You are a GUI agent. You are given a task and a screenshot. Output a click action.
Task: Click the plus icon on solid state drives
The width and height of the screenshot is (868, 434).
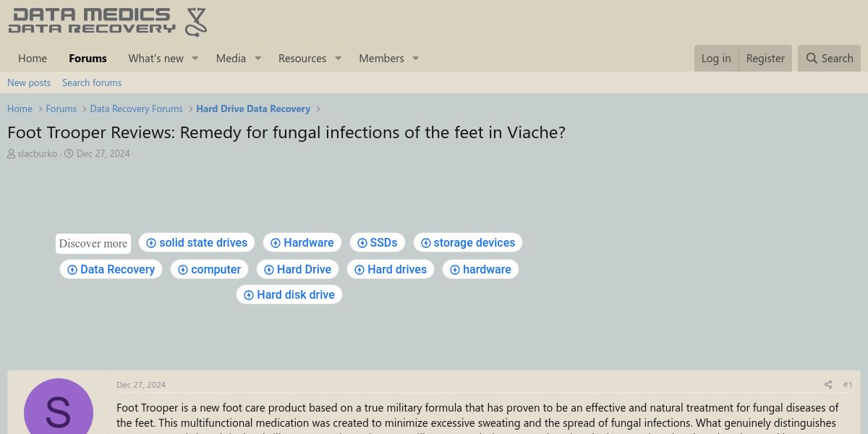[151, 243]
